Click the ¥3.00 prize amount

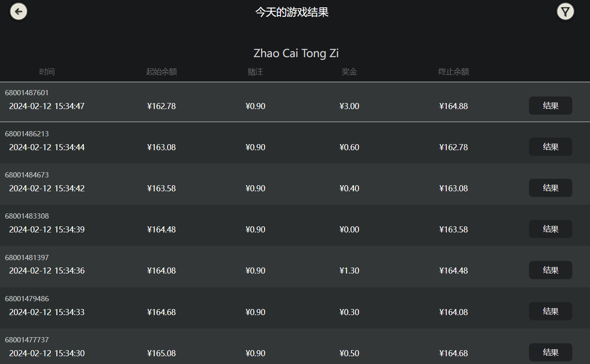click(x=349, y=106)
